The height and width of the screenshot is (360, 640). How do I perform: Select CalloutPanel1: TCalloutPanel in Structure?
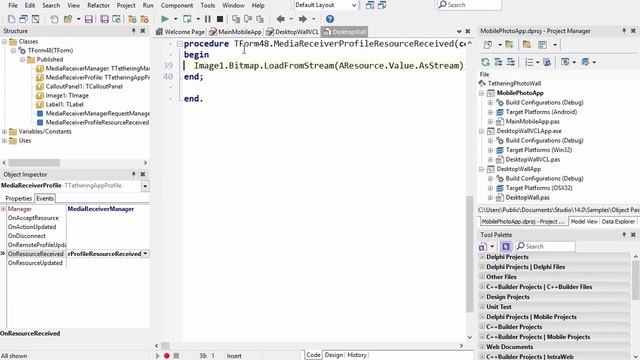tap(84, 87)
